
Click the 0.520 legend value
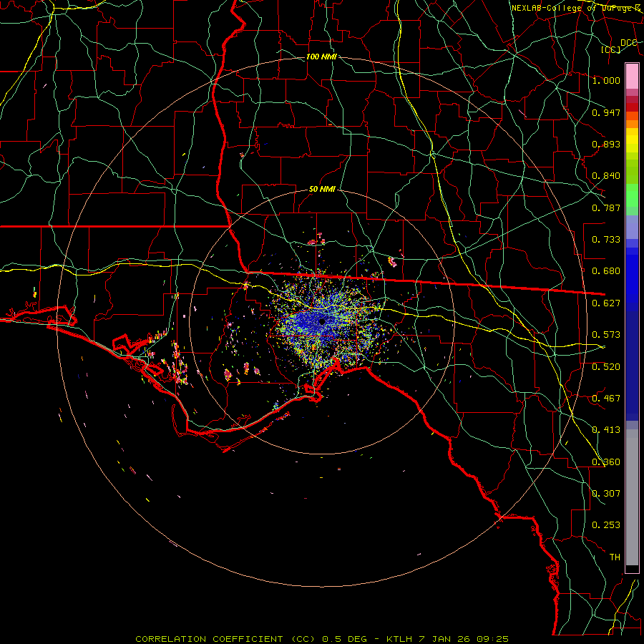tap(606, 367)
